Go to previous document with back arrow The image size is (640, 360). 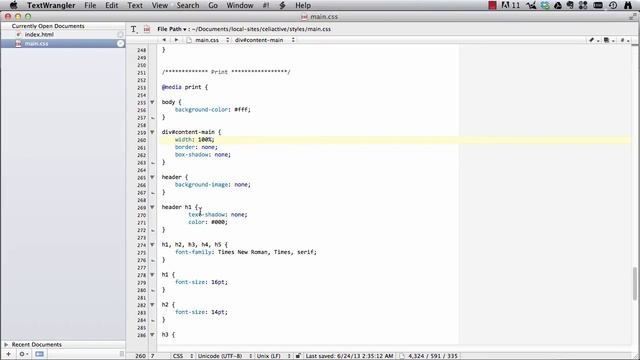[x=164, y=40]
